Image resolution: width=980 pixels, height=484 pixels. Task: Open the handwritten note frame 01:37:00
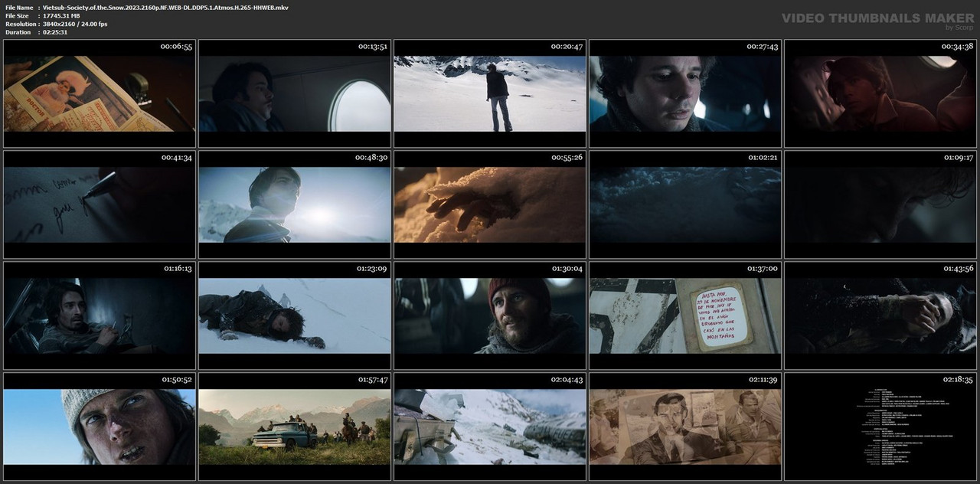(x=685, y=316)
